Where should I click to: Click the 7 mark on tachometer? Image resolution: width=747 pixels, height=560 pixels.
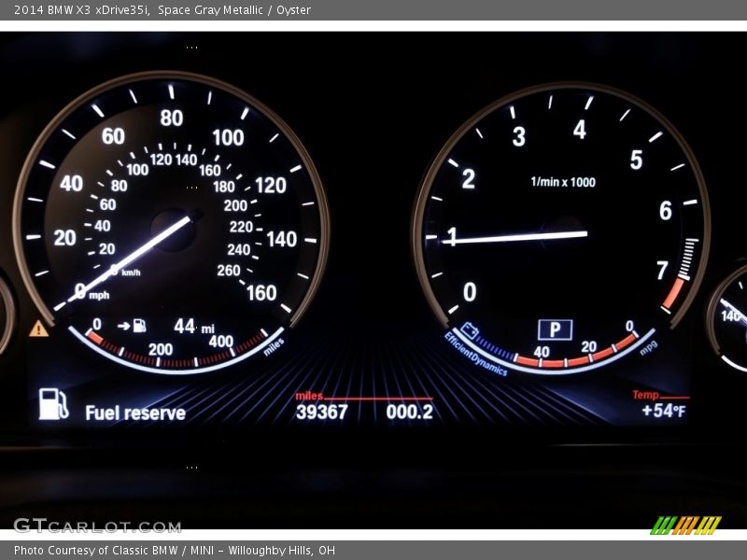(662, 271)
